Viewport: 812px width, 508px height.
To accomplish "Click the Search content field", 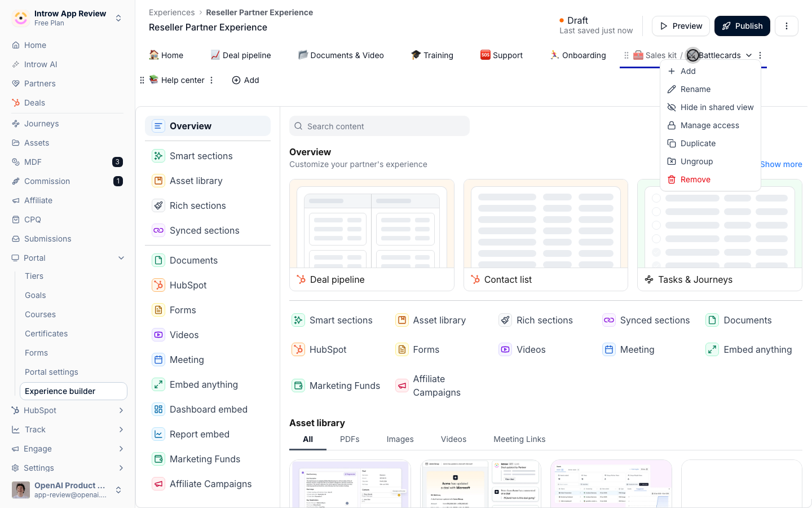I will point(379,126).
